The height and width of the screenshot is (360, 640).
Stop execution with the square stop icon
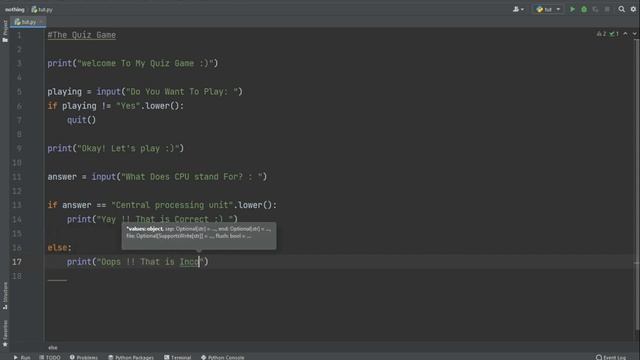coord(607,9)
